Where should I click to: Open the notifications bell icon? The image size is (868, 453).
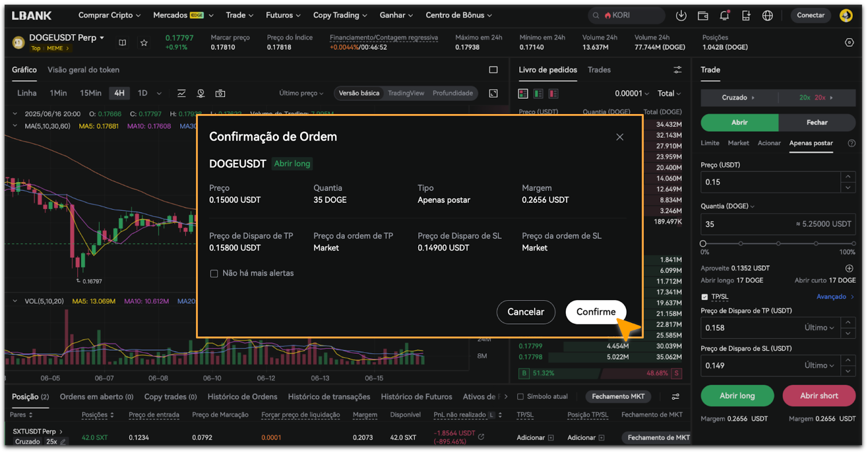pos(724,16)
